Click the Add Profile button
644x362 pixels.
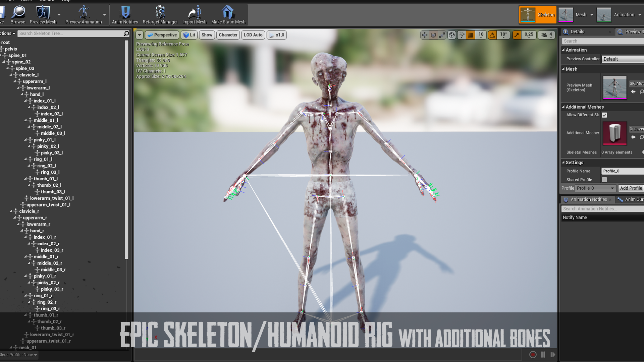[631, 188]
